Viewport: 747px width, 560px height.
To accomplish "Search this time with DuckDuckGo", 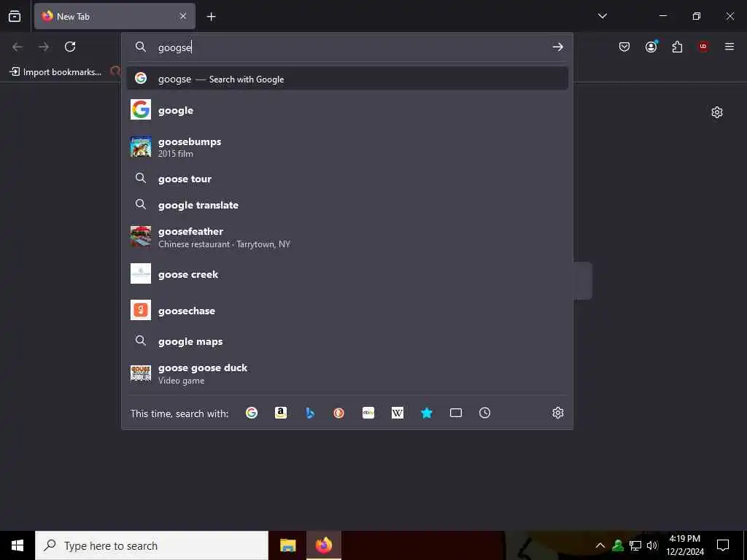I will [x=338, y=413].
